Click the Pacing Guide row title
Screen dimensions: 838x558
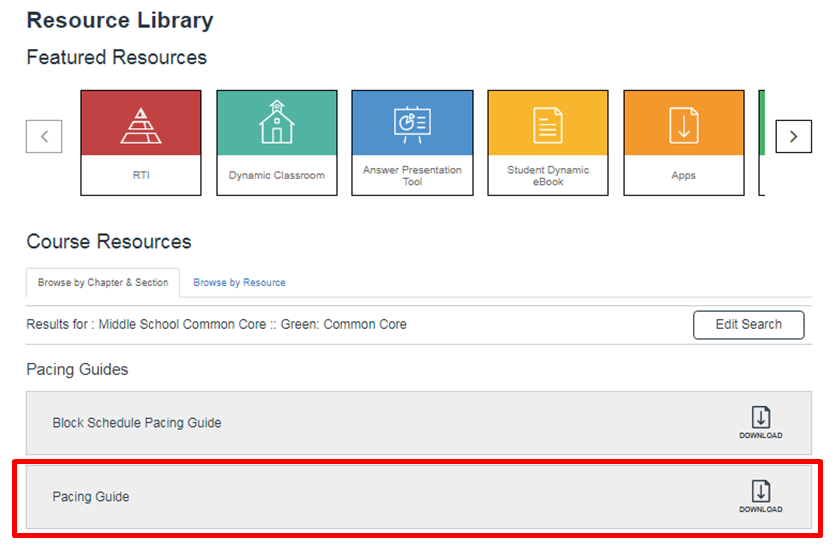[x=91, y=497]
